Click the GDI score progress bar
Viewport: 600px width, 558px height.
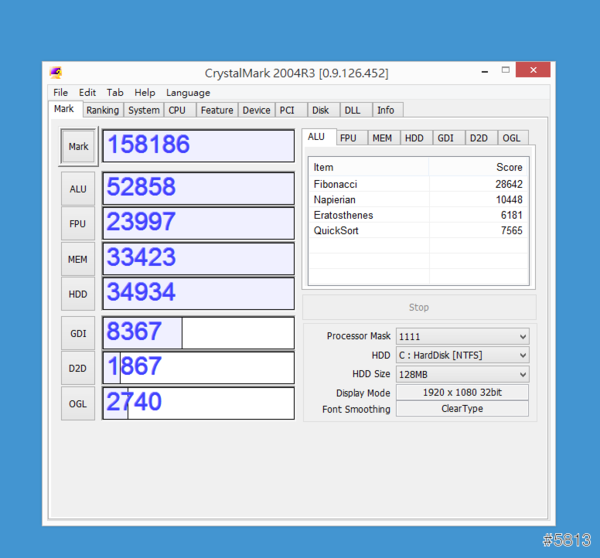tap(198, 333)
